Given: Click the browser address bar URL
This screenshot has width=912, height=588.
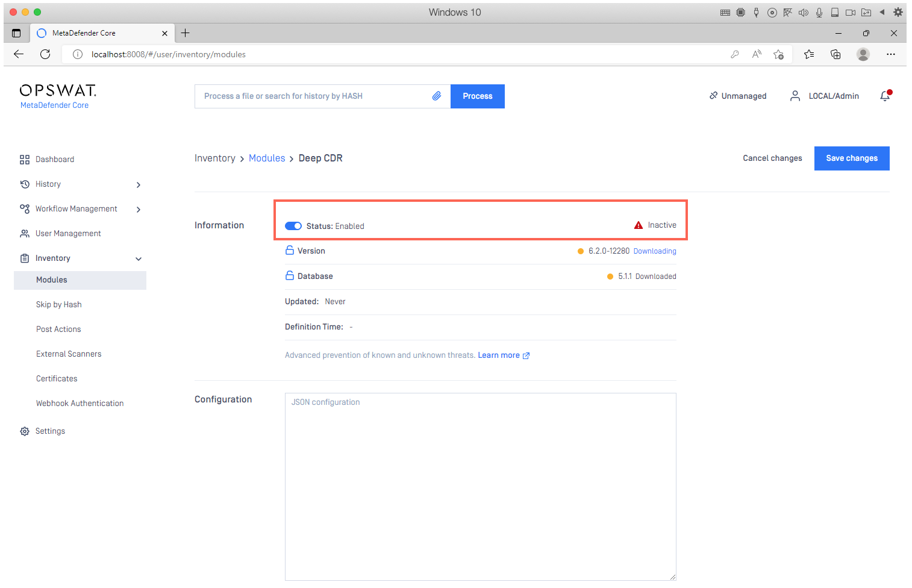Looking at the screenshot, I should [169, 54].
